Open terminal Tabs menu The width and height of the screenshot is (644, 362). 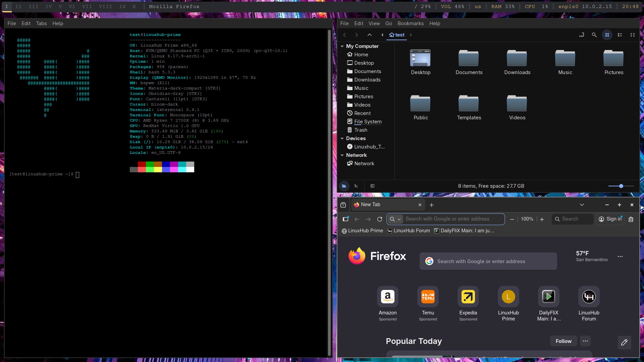point(41,23)
